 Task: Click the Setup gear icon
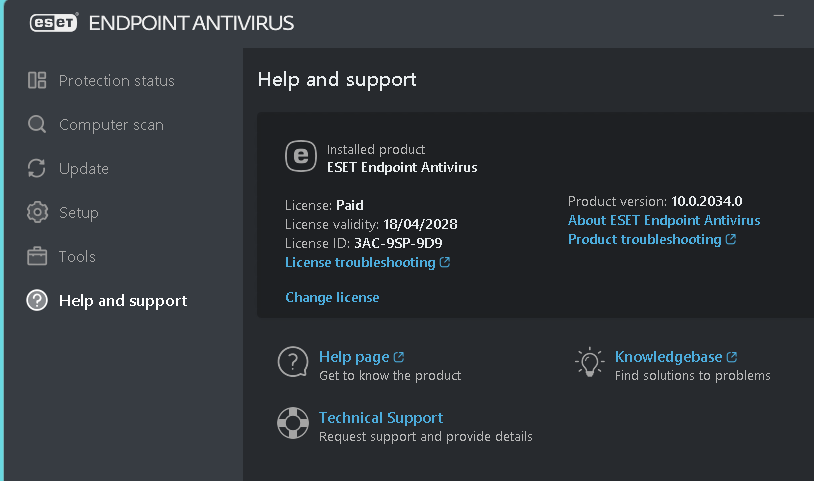tap(37, 212)
